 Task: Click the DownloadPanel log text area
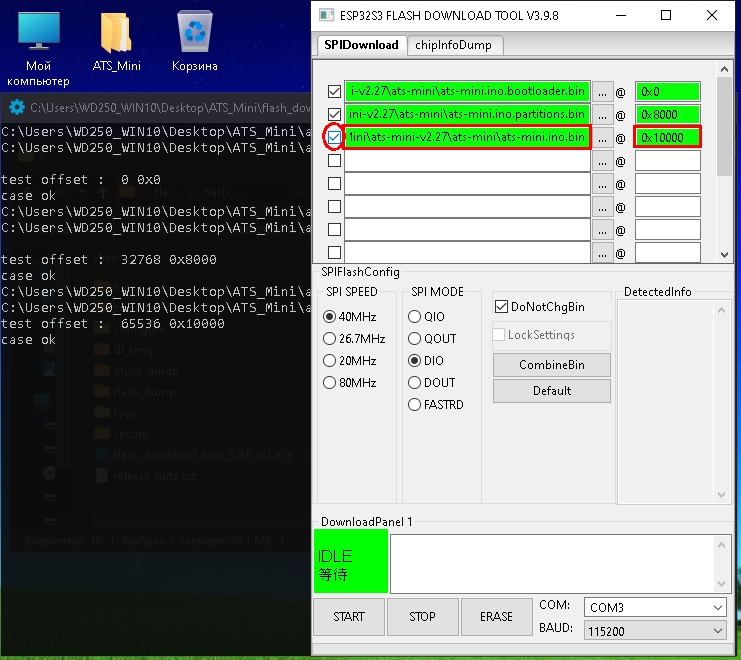(x=553, y=564)
